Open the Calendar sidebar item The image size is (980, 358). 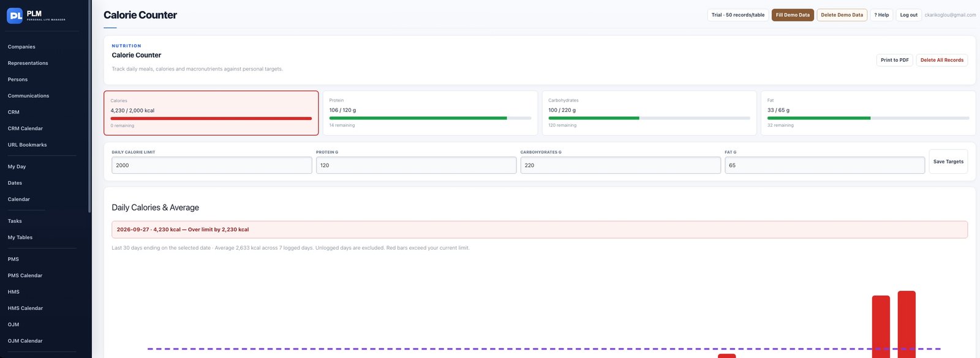(18, 200)
